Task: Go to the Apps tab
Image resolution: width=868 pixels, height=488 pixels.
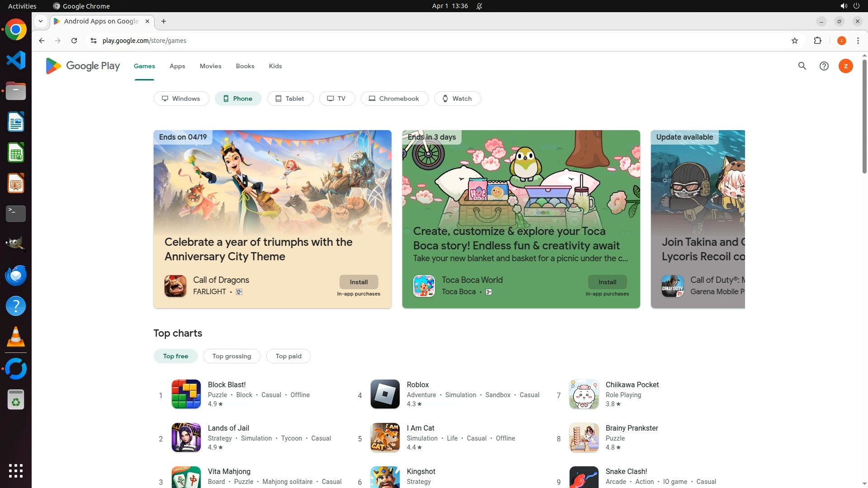Action: pyautogui.click(x=177, y=66)
